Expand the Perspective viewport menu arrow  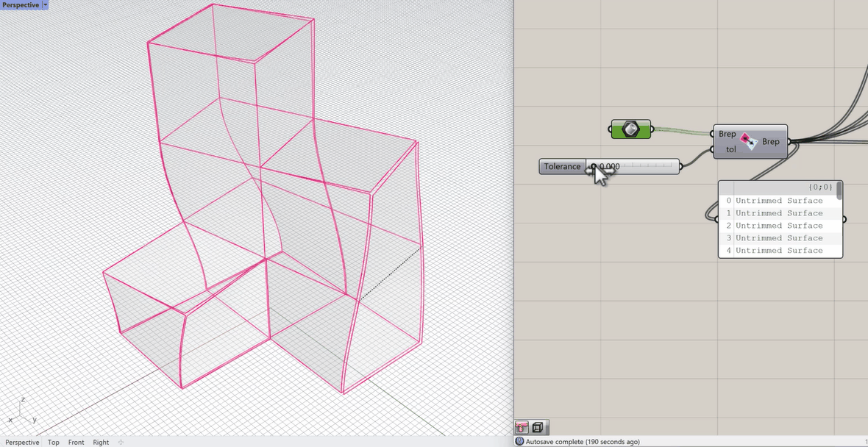(44, 4)
